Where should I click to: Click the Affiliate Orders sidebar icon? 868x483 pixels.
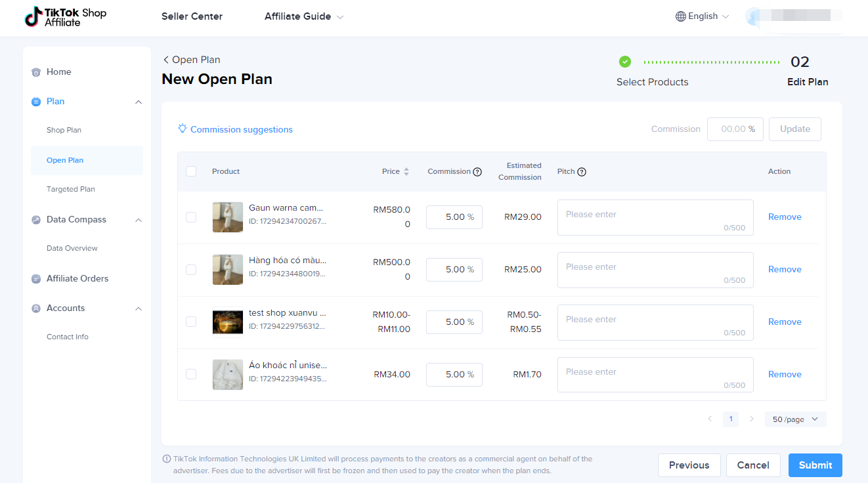coord(36,279)
